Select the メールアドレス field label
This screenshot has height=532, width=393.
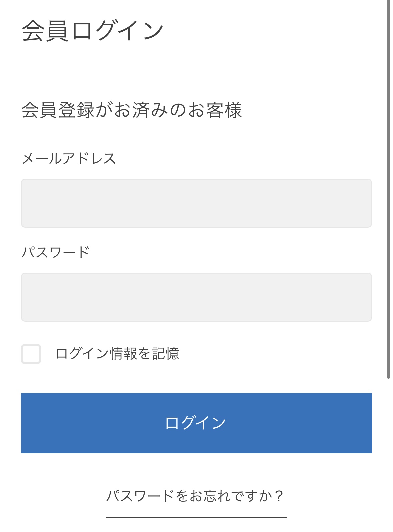pos(69,158)
